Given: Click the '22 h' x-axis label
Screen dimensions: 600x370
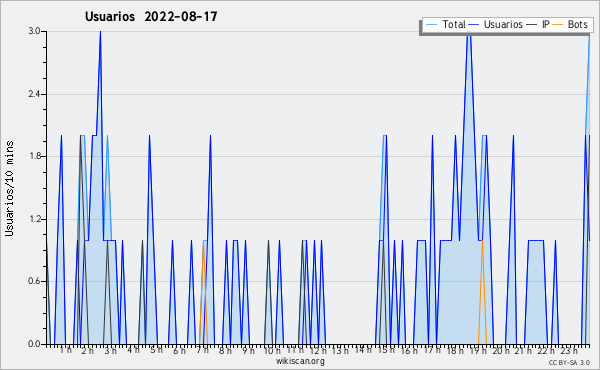Looking at the screenshot, I should click(546, 351).
